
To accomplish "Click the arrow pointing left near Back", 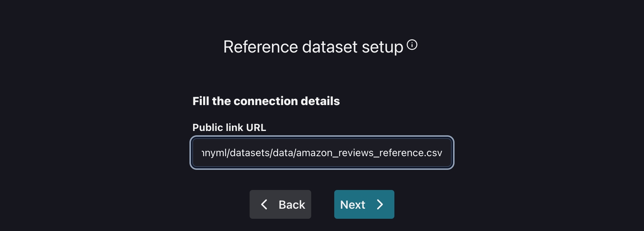I will tap(264, 204).
